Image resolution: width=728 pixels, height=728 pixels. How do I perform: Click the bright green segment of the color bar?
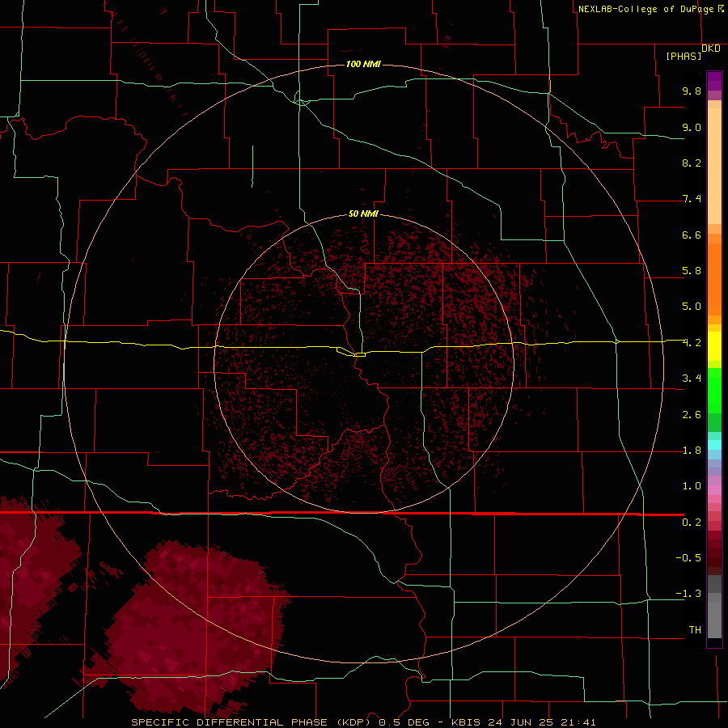[714, 391]
